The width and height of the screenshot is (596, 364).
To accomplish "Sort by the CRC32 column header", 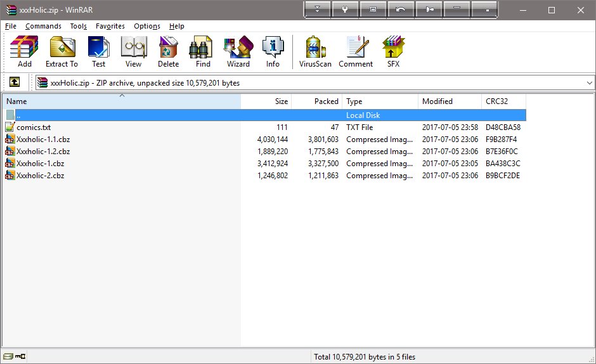I will 503,101.
